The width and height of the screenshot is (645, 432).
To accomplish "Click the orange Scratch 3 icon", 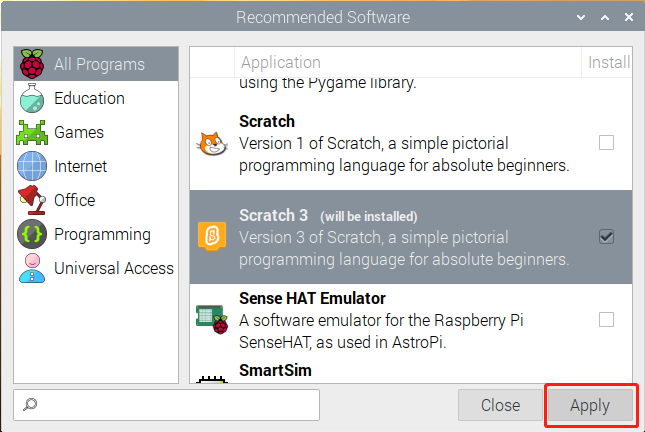I will (212, 236).
